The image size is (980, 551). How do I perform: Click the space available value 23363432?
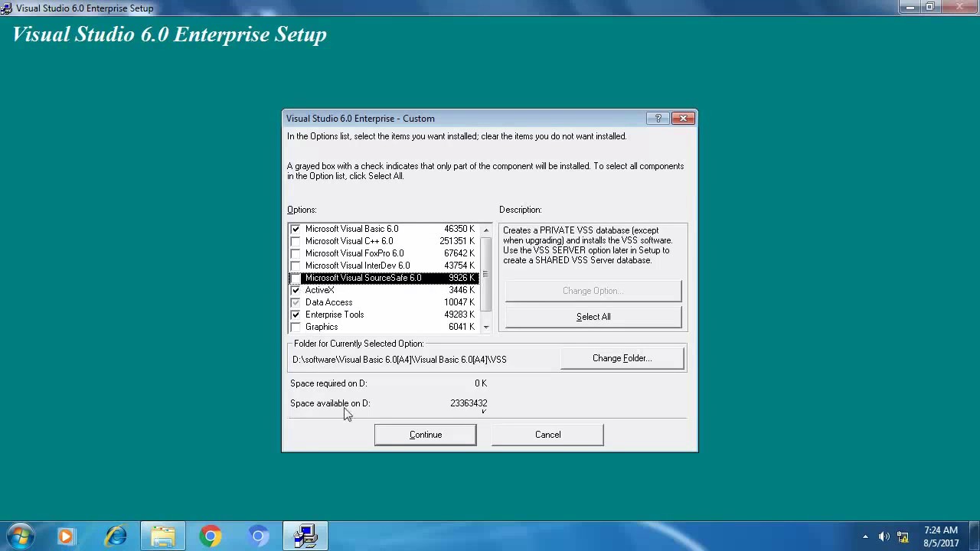tap(469, 403)
